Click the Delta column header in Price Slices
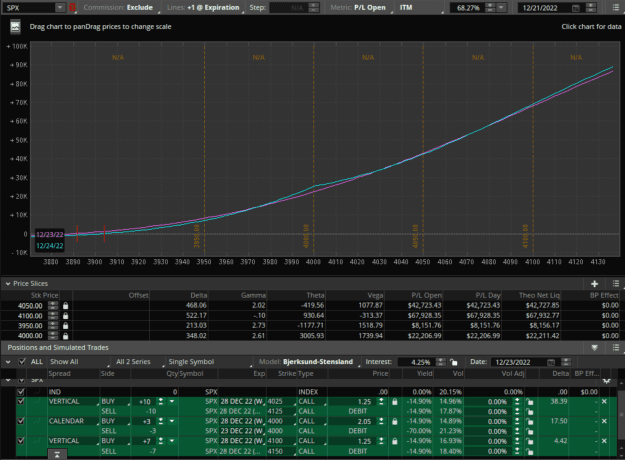The width and height of the screenshot is (625, 460). click(199, 295)
